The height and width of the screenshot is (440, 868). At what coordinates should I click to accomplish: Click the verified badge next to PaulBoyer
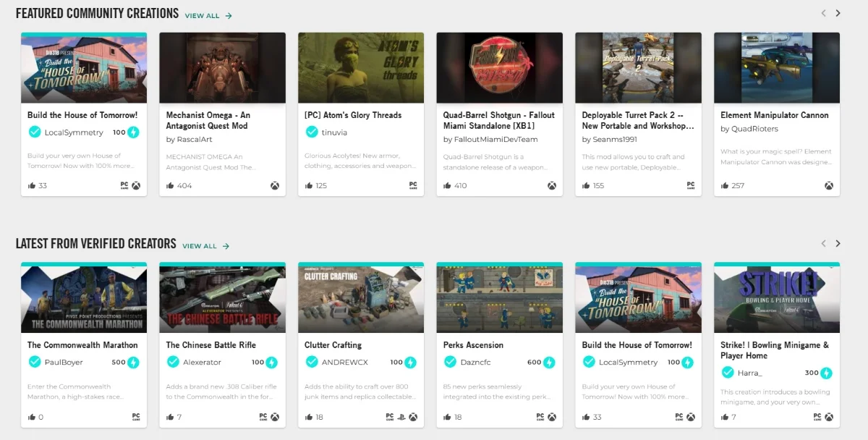coord(34,362)
